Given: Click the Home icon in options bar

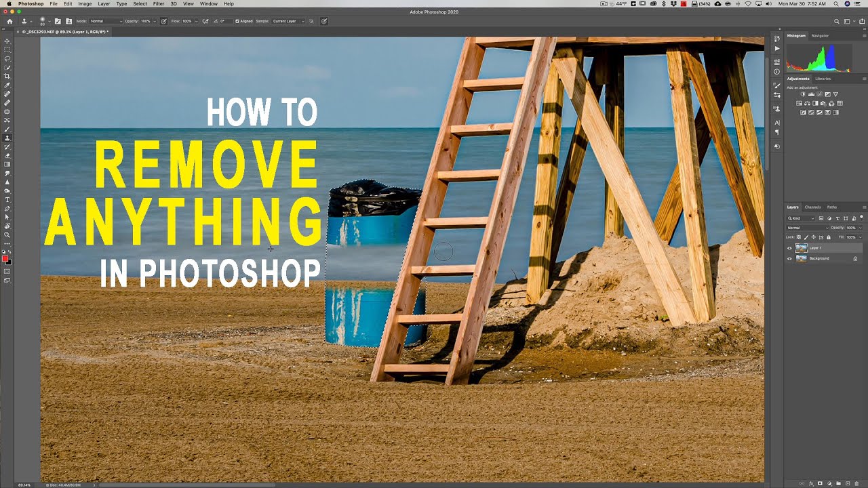Looking at the screenshot, I should point(9,21).
